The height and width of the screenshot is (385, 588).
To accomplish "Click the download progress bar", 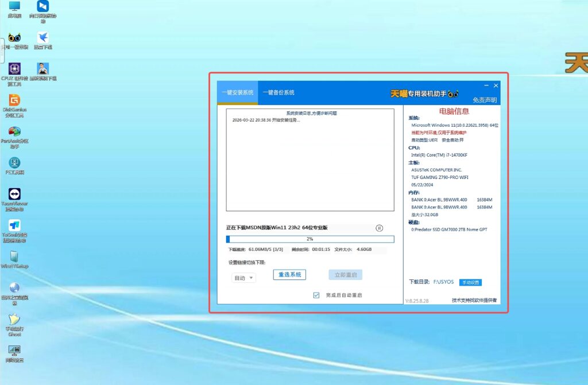I will (x=310, y=239).
